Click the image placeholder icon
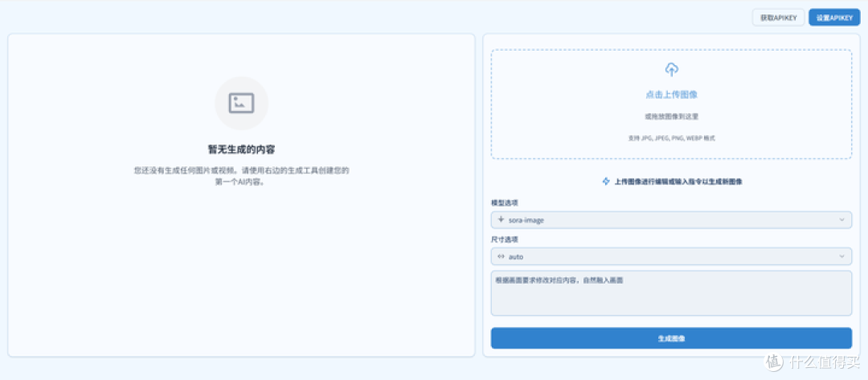Screen dimensions: 868x380 coord(241,104)
